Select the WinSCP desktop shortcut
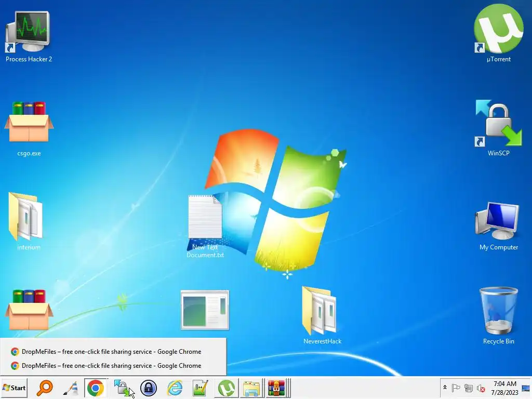The width and height of the screenshot is (532, 399). [498, 128]
